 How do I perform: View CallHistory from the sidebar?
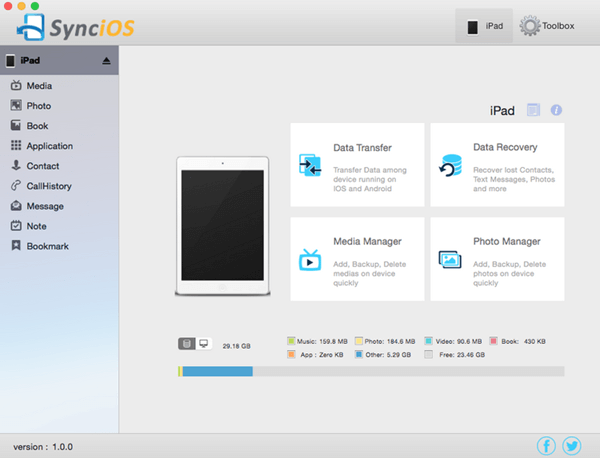(x=49, y=186)
